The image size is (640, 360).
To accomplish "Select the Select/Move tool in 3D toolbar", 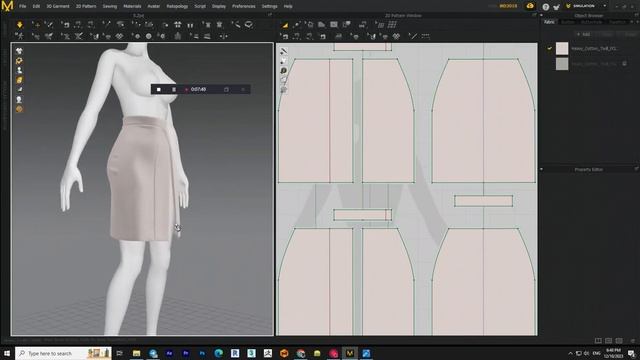I will [36, 25].
